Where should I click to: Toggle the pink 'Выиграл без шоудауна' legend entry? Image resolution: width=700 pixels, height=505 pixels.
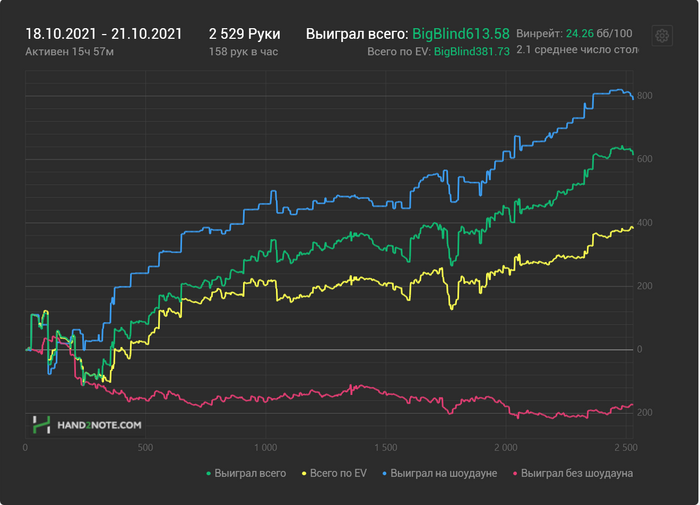pyautogui.click(x=573, y=473)
